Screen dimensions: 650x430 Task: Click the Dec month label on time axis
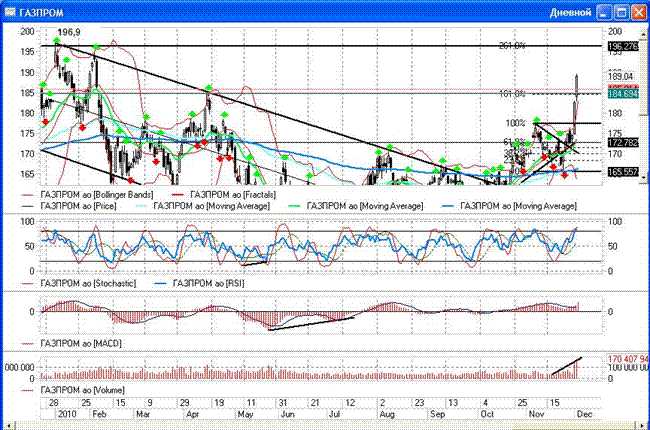click(584, 414)
